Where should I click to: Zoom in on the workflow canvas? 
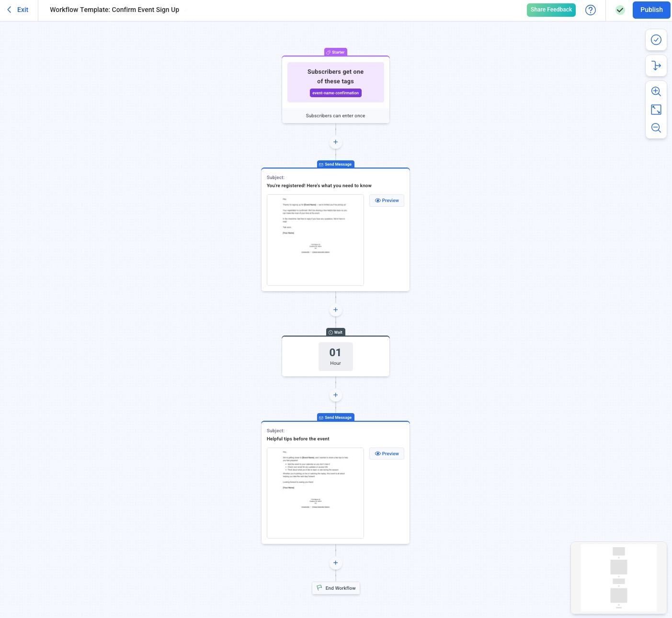[x=656, y=91]
